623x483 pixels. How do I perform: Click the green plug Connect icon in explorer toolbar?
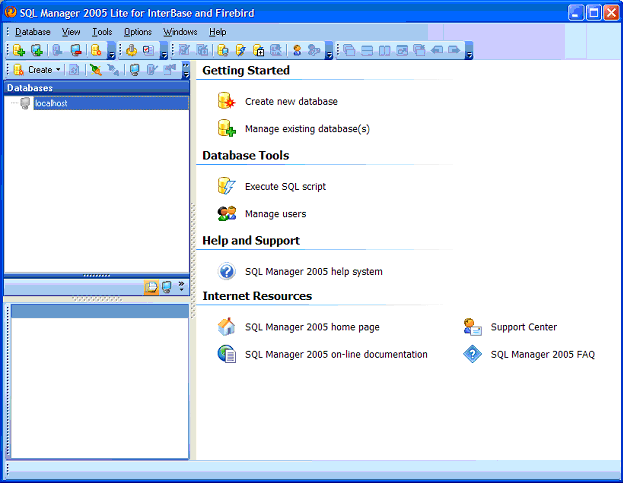point(95,70)
